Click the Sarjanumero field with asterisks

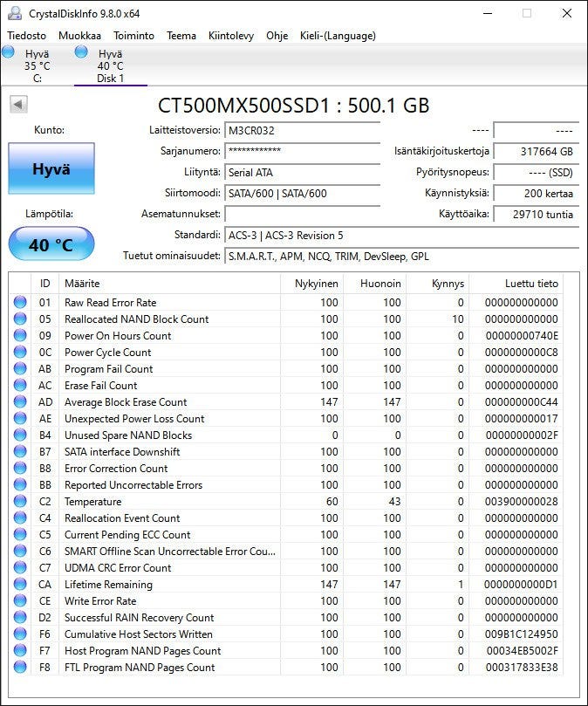302,151
